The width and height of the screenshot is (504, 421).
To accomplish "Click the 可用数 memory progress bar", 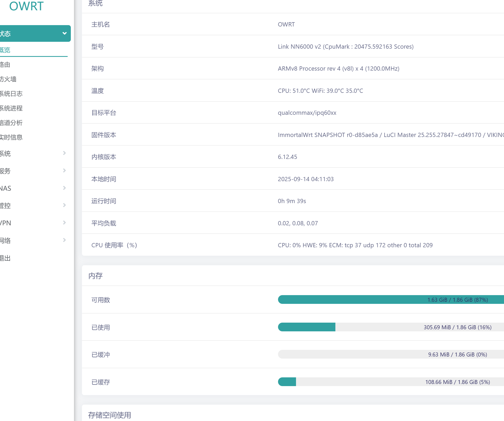I will tap(391, 300).
